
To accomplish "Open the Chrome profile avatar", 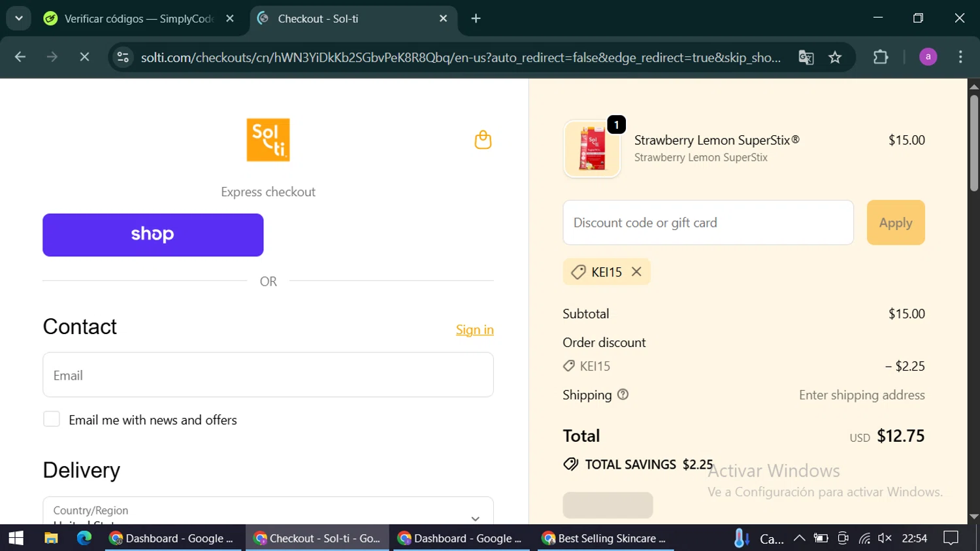I will (928, 58).
